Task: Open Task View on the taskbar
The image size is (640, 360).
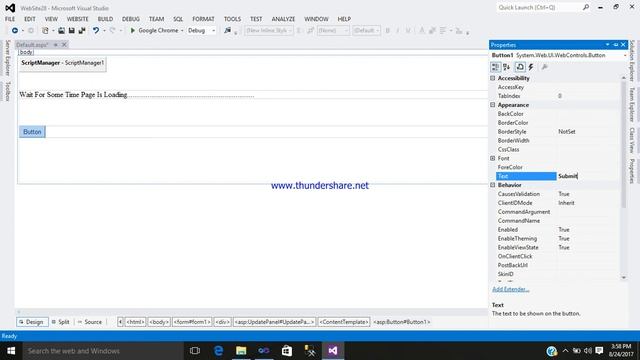Action: (x=195, y=351)
